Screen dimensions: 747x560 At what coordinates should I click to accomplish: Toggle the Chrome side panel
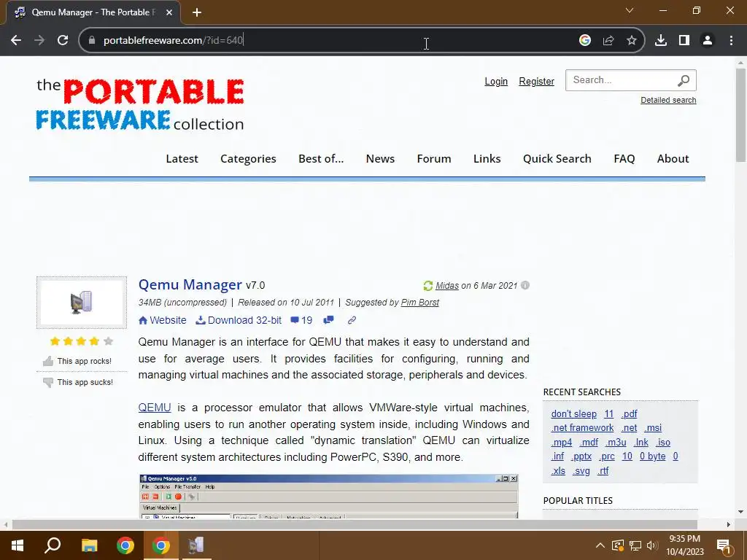[684, 41]
